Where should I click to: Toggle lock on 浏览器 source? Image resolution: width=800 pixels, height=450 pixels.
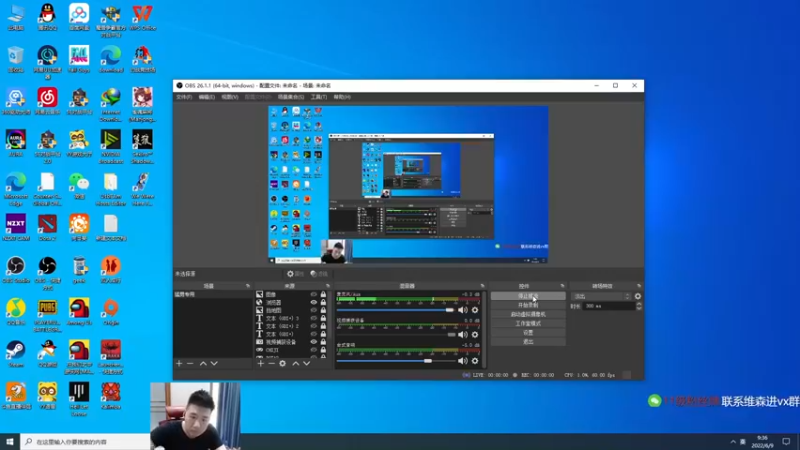tap(323, 303)
